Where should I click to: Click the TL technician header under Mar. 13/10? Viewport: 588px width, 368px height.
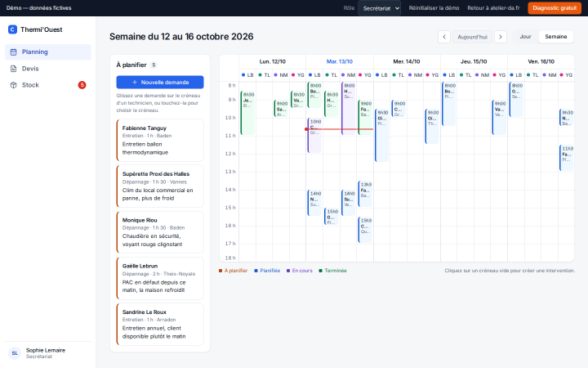pyautogui.click(x=331, y=75)
